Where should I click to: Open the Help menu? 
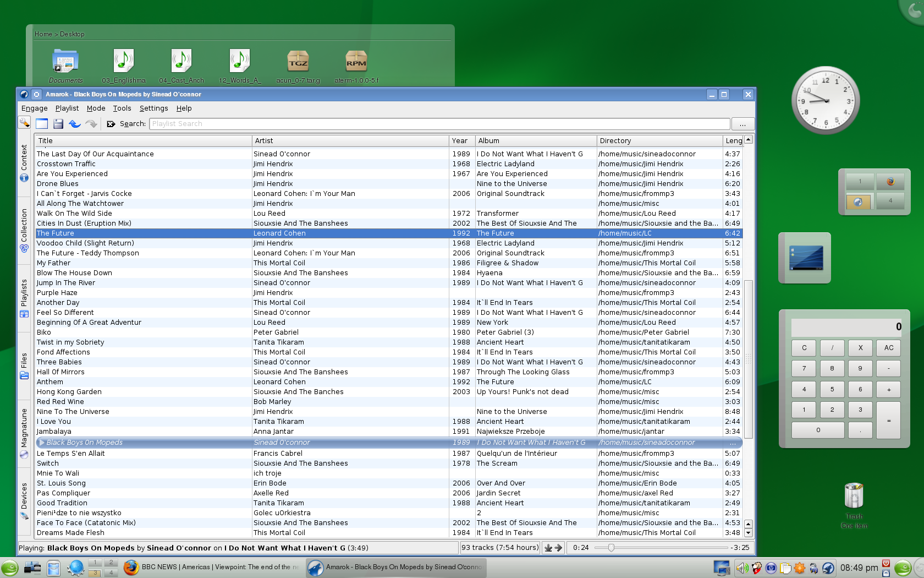coord(184,108)
